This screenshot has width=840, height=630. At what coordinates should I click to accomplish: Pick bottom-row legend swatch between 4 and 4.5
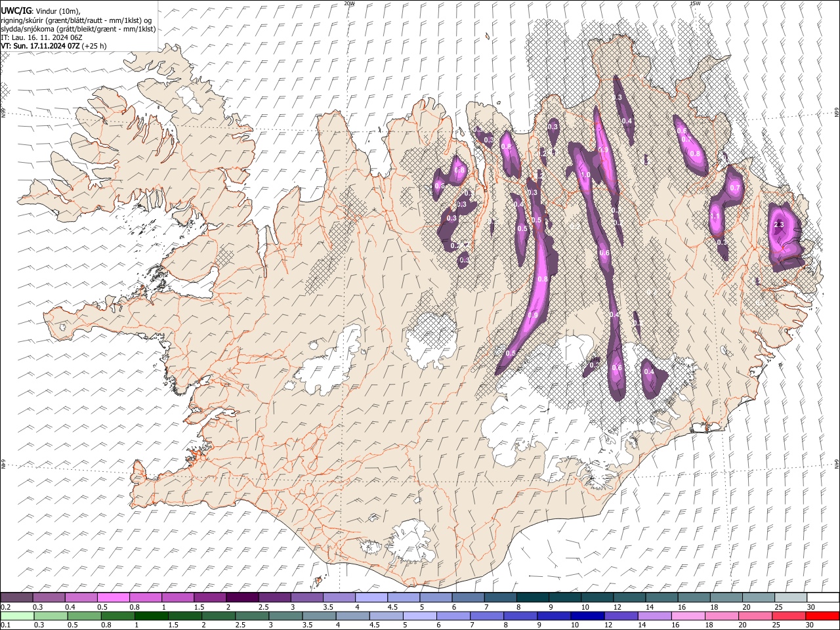(352, 616)
